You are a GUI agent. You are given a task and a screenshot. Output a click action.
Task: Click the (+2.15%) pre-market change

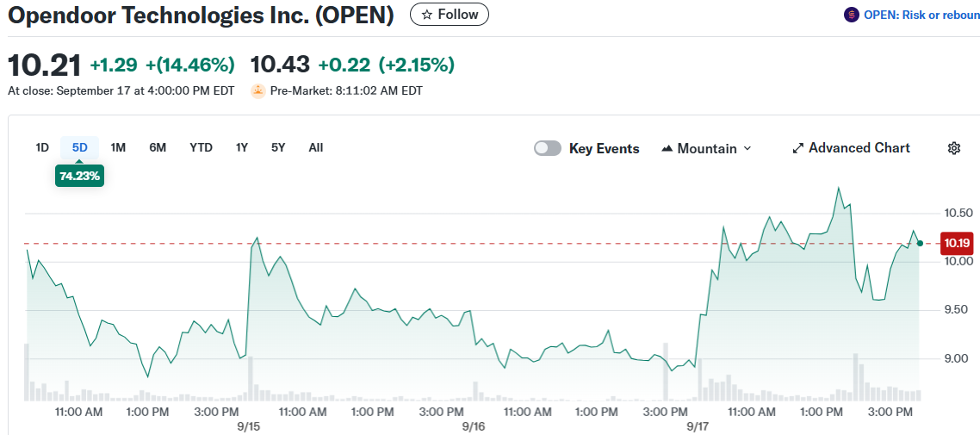(415, 65)
